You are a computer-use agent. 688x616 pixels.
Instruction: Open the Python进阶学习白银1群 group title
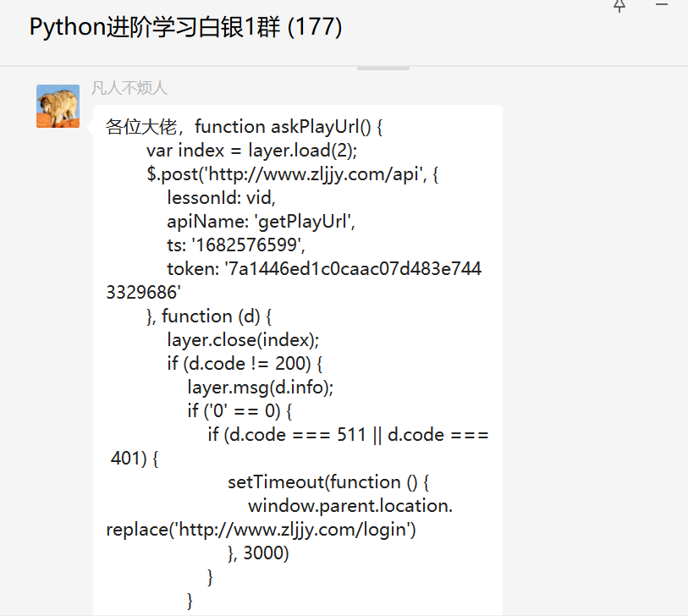coord(185,27)
